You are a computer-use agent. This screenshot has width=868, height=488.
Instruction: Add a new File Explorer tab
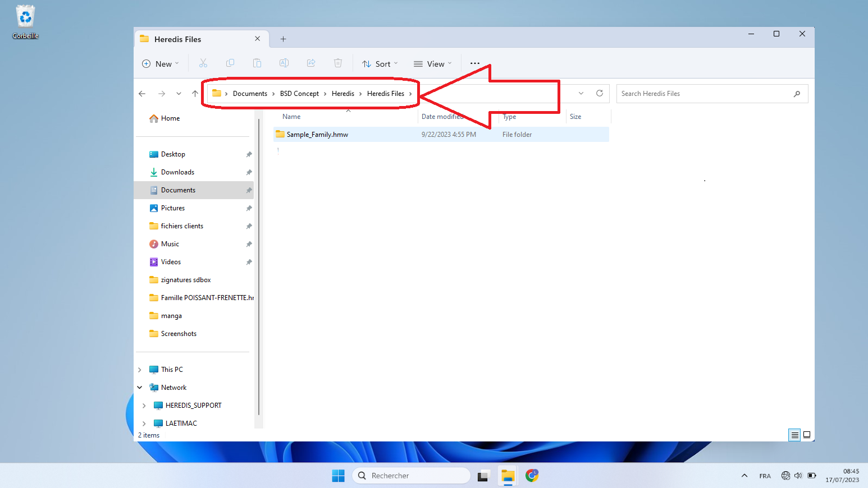coord(284,39)
